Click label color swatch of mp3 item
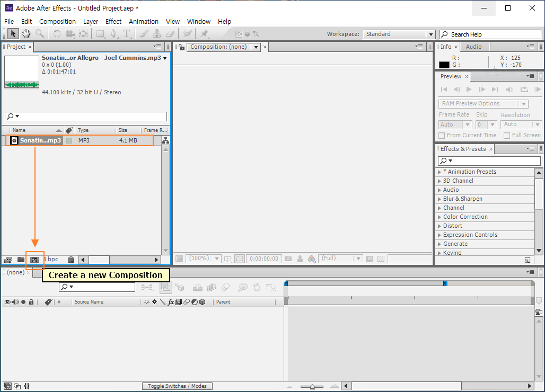This screenshot has width=545, height=392. pyautogui.click(x=69, y=140)
